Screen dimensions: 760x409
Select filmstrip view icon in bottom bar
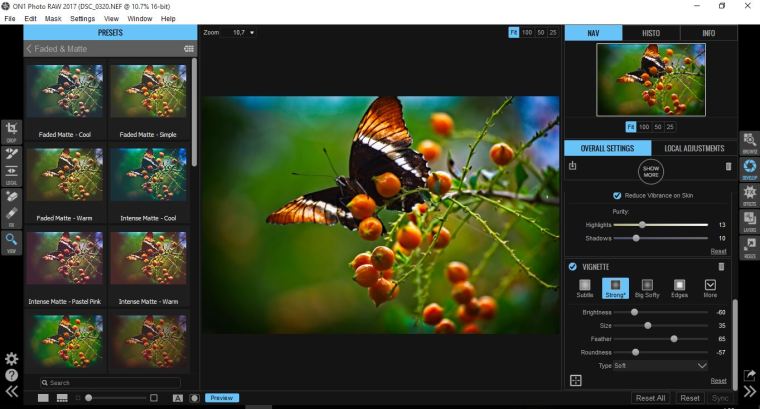click(62, 398)
